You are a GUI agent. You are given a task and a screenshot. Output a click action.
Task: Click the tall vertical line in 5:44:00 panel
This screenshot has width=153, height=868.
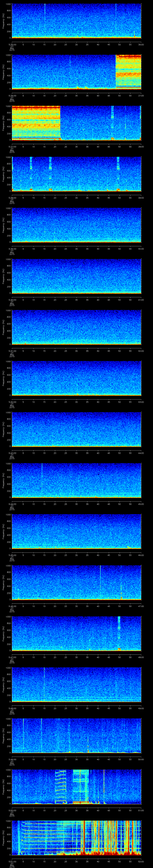pos(42,478)
